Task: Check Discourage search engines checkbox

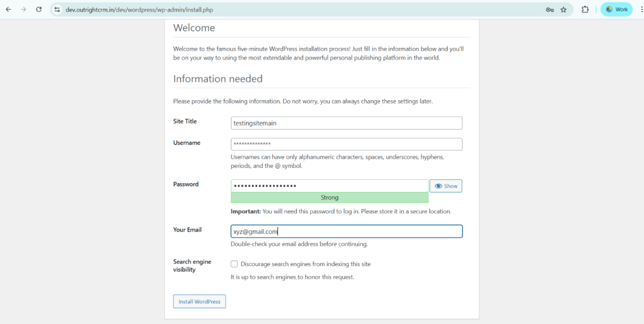Action: click(234, 264)
